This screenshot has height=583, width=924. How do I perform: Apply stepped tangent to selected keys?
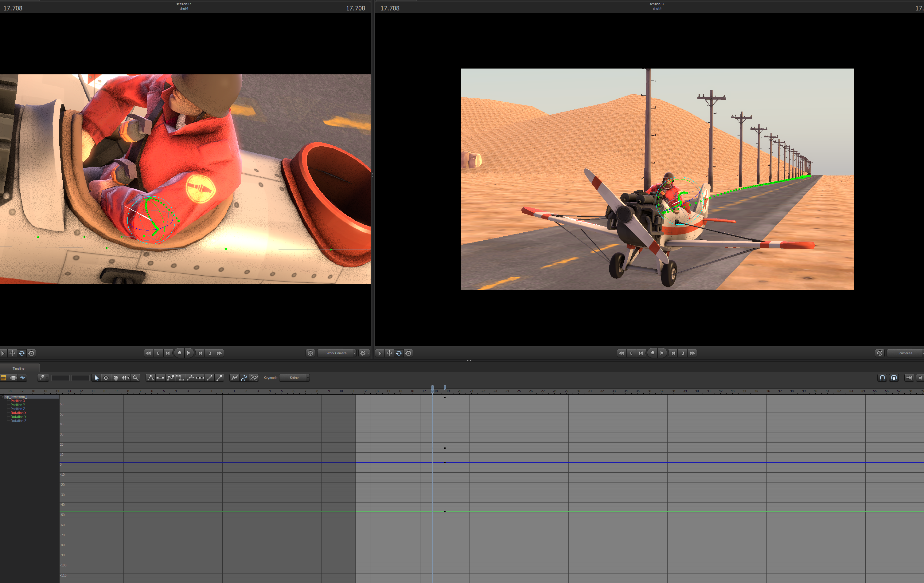[180, 378]
